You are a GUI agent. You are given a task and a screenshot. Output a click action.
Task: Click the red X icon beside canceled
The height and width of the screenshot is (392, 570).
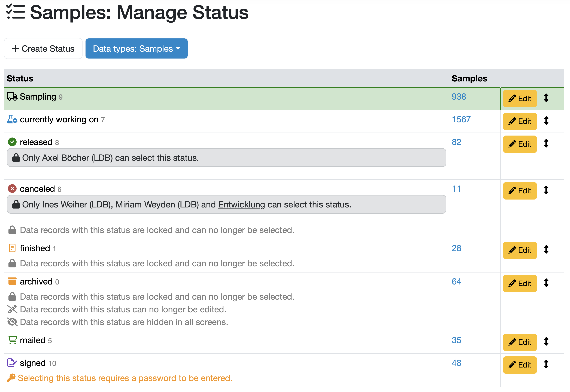(x=12, y=189)
